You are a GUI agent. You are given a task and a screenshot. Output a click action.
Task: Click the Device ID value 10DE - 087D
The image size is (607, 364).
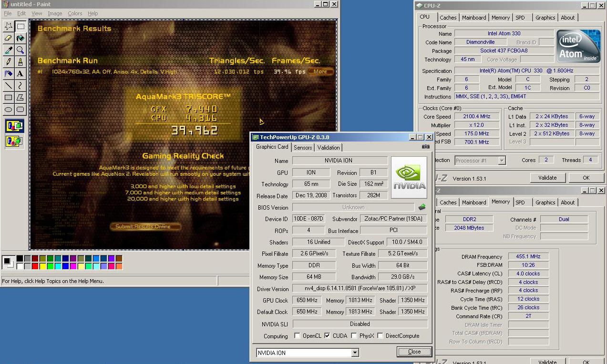click(x=309, y=219)
